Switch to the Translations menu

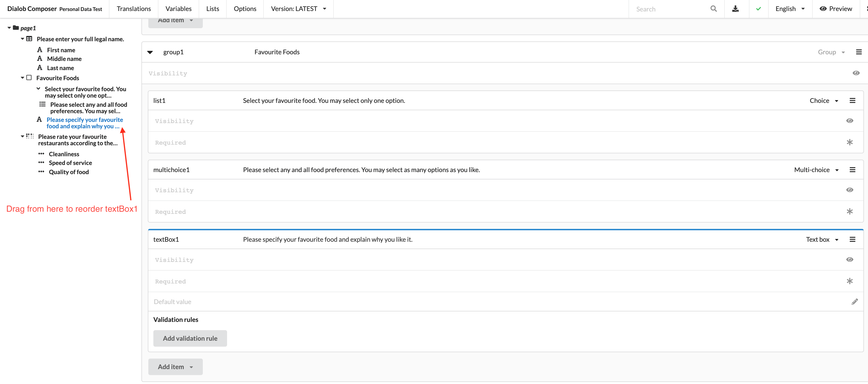133,9
